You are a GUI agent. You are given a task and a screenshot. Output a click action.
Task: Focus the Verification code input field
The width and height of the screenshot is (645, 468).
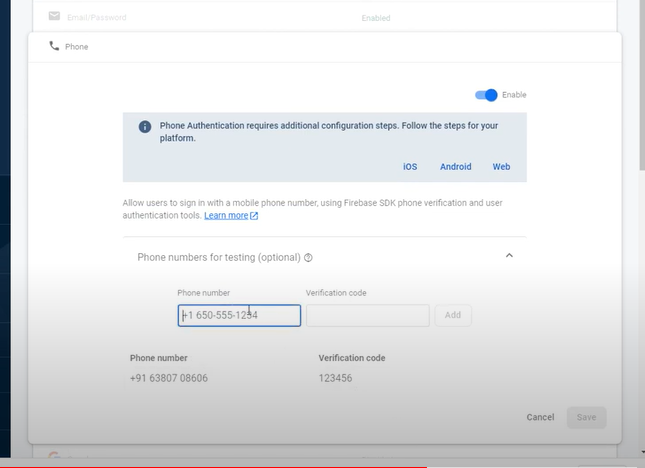click(367, 316)
